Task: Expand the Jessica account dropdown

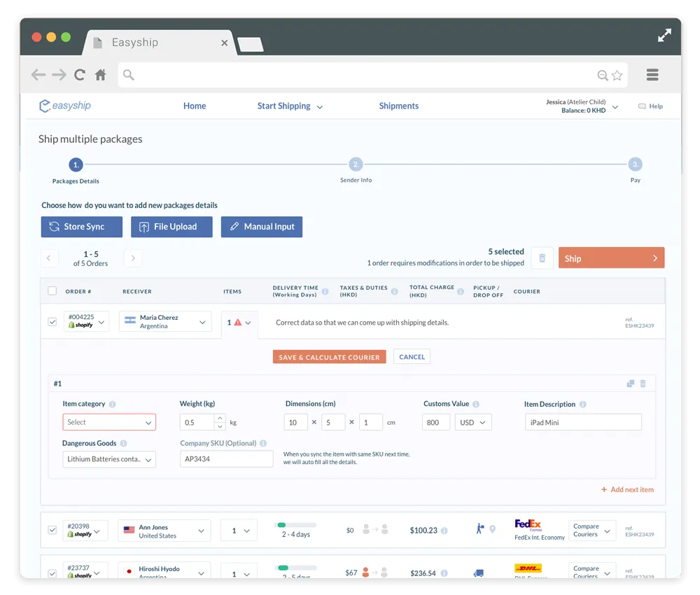Action: 615,106
